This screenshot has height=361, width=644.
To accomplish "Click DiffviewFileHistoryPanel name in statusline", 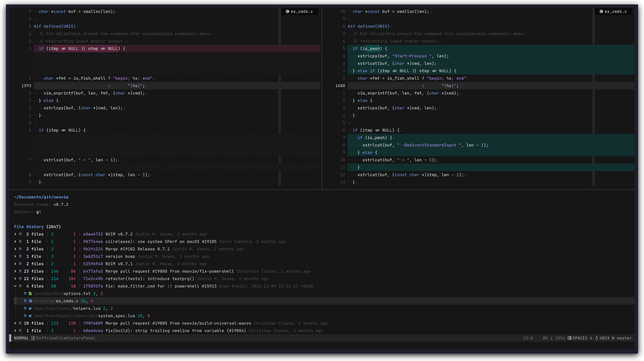I will [x=66, y=338].
